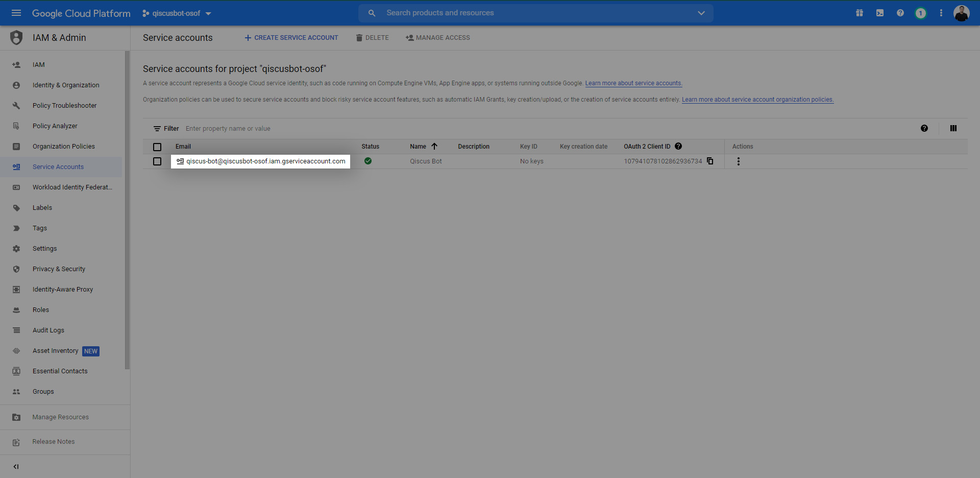This screenshot has width=980, height=478.
Task: Toggle the Status checkmark indicator
Action: coord(369,161)
